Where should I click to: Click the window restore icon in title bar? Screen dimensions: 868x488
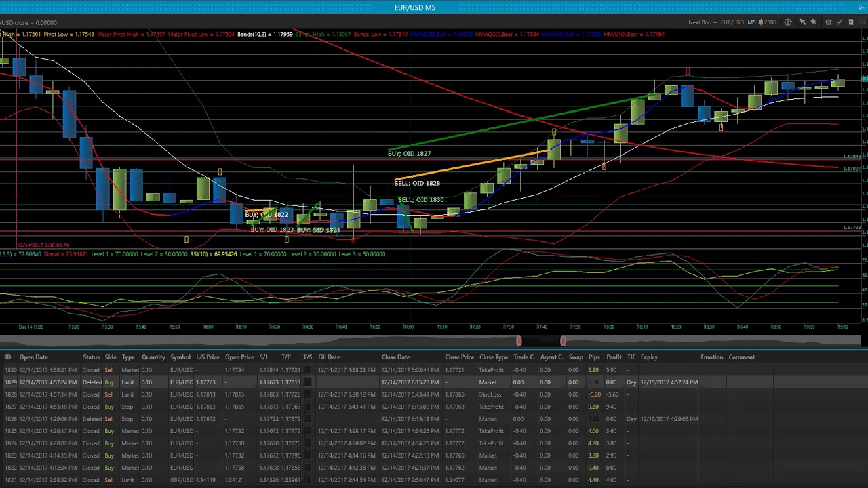click(861, 7)
